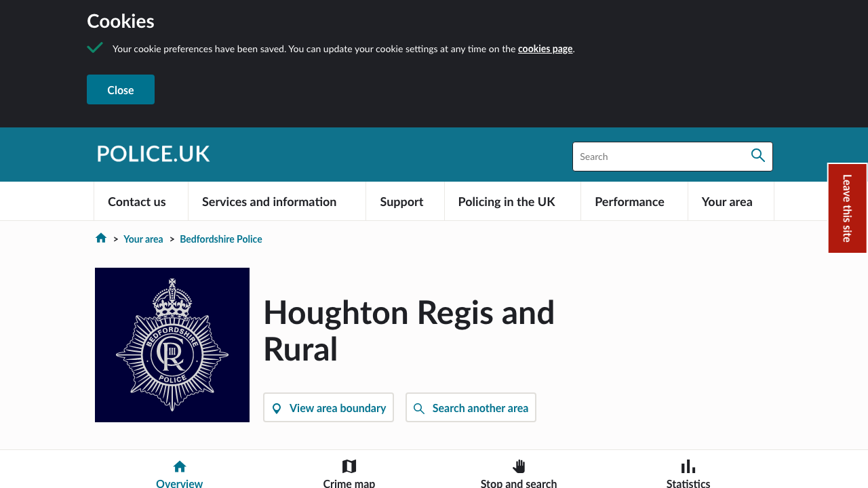The width and height of the screenshot is (868, 488).
Task: Go to the Performance menu item
Action: (x=629, y=202)
